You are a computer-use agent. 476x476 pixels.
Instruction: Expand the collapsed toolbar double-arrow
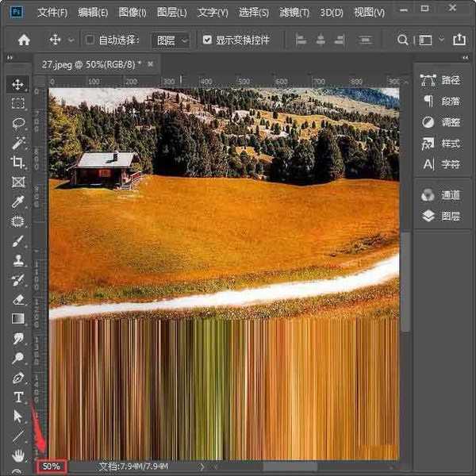coord(11,58)
